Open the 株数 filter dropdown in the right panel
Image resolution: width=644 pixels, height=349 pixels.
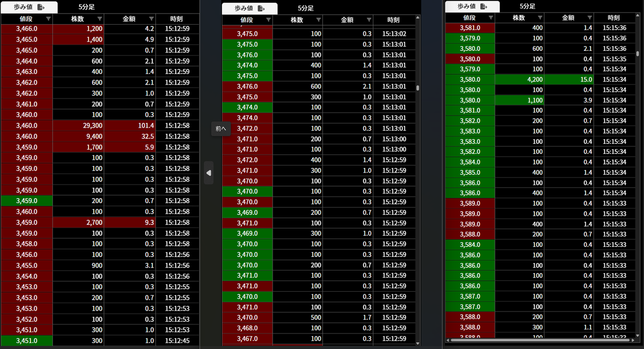pos(539,18)
